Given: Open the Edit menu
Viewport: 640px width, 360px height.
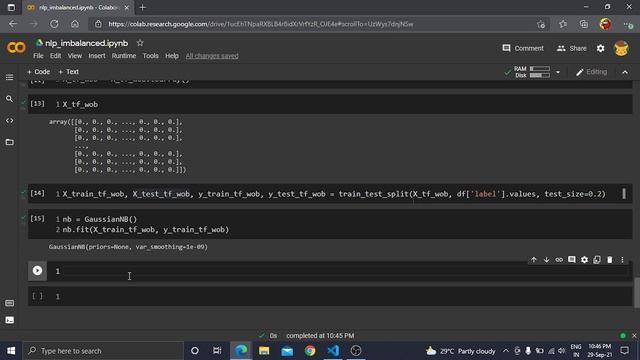Looking at the screenshot, I should click(x=56, y=56).
